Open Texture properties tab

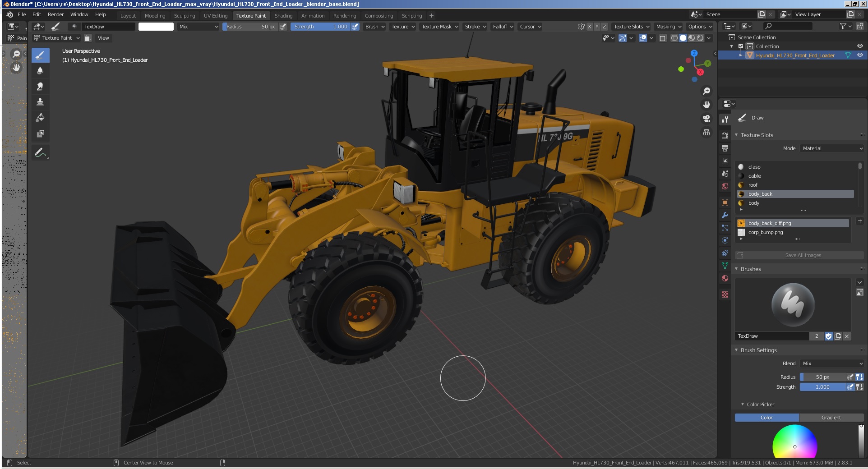tap(725, 294)
